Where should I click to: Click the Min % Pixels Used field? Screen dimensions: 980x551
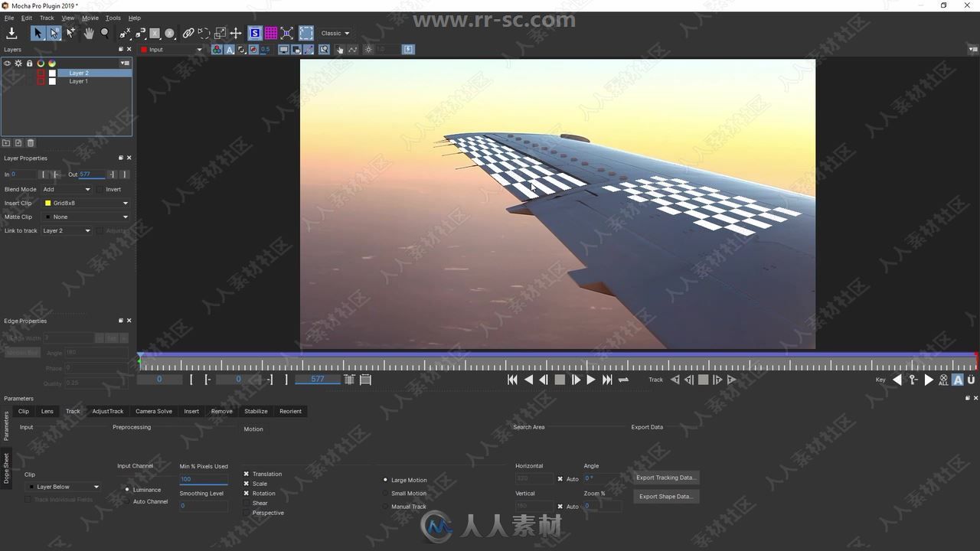[x=204, y=479]
